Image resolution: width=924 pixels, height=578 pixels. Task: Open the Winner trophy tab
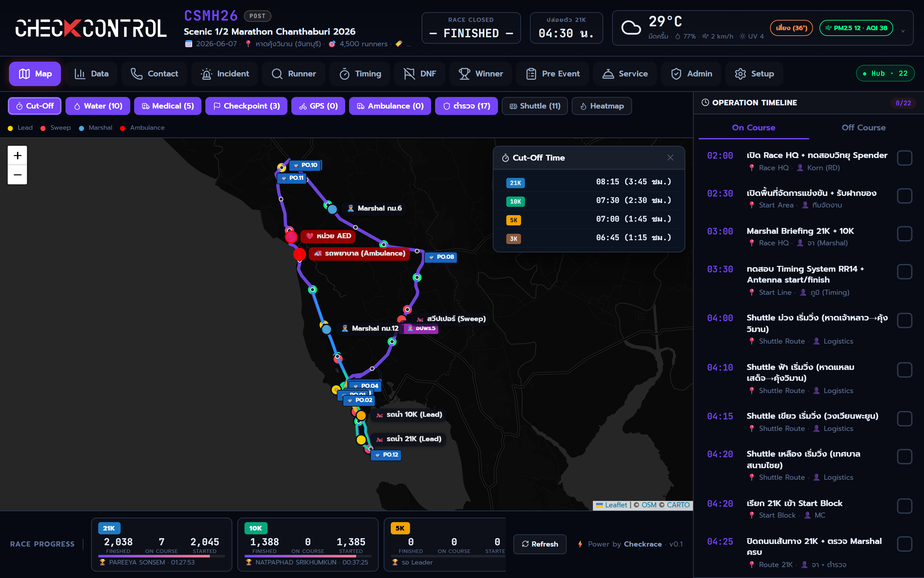[x=480, y=74]
